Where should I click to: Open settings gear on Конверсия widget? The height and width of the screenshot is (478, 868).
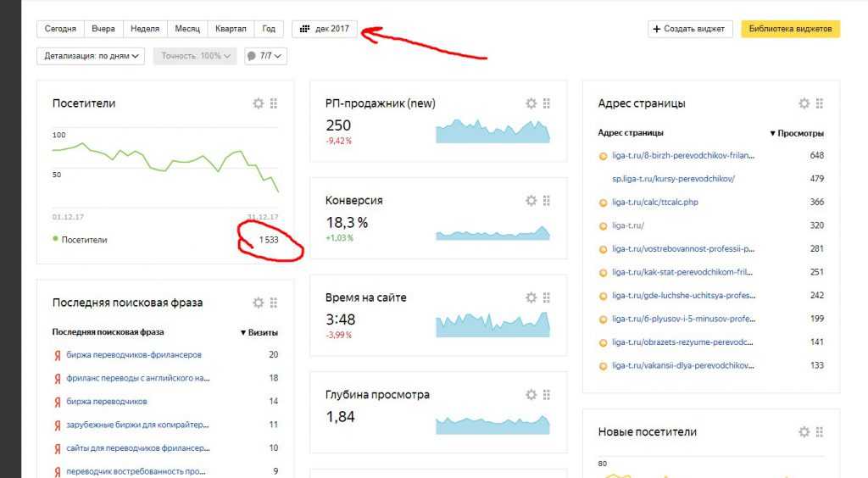click(531, 201)
